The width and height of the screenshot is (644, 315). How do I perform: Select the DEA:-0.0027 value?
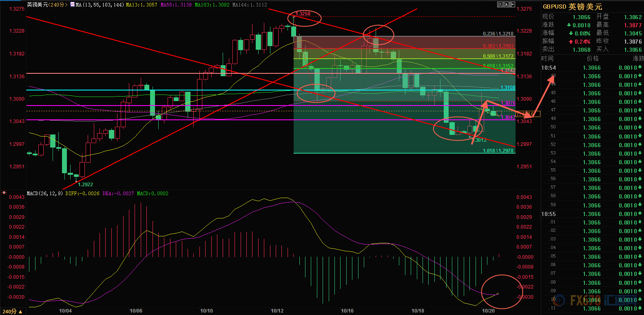118,194
